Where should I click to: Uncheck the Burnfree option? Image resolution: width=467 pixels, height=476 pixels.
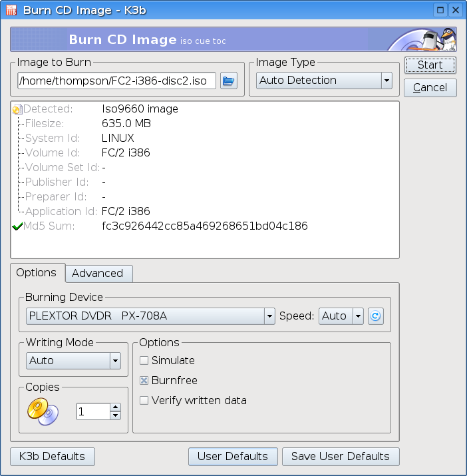[x=144, y=380]
